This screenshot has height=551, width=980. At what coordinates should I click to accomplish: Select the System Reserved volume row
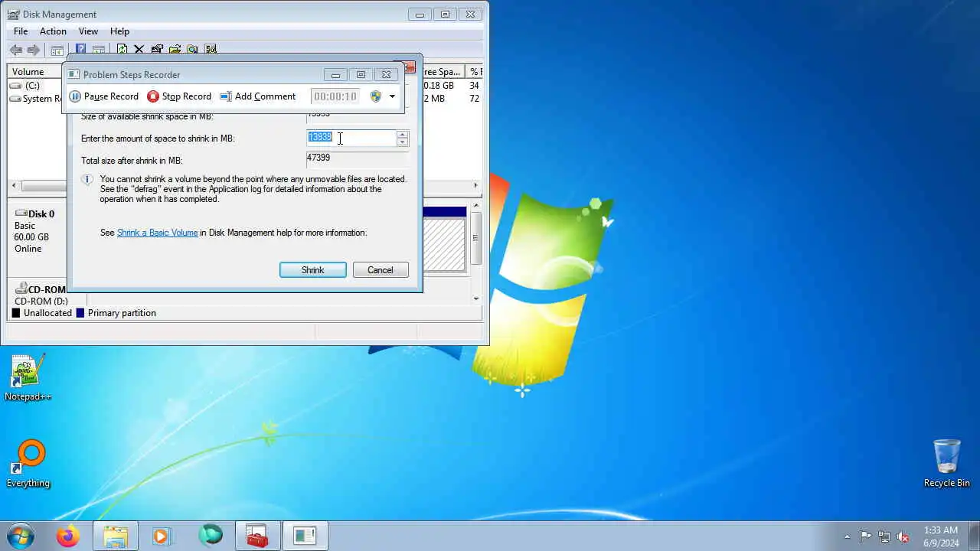click(36, 99)
